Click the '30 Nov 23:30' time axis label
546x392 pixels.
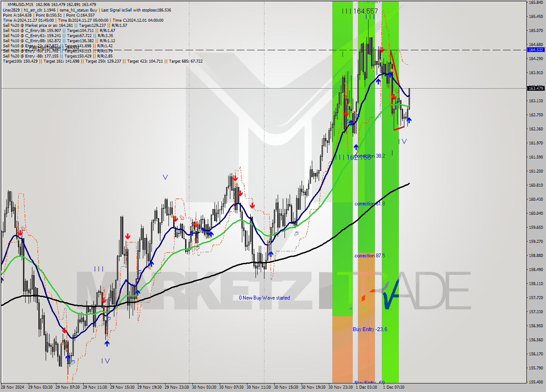click(341, 387)
